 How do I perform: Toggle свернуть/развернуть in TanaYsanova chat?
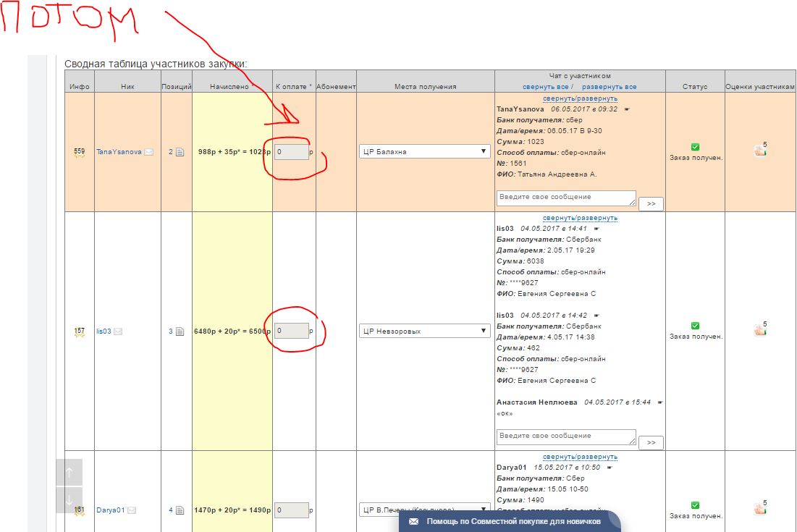coord(580,98)
